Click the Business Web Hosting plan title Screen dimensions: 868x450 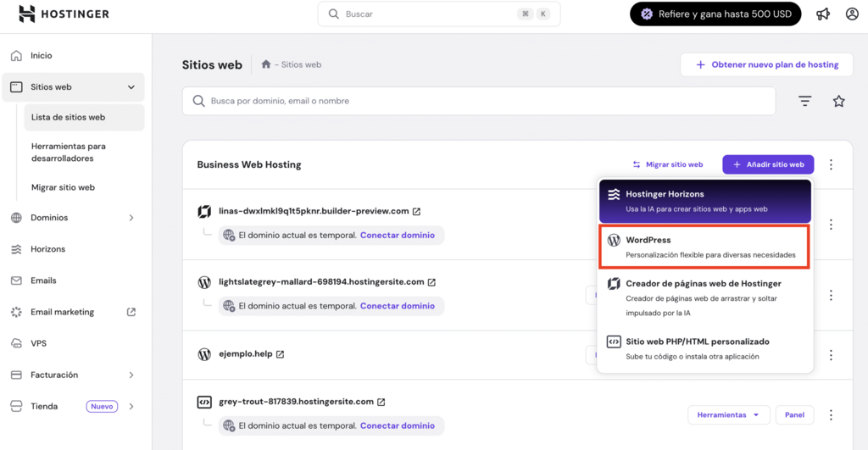click(x=249, y=164)
